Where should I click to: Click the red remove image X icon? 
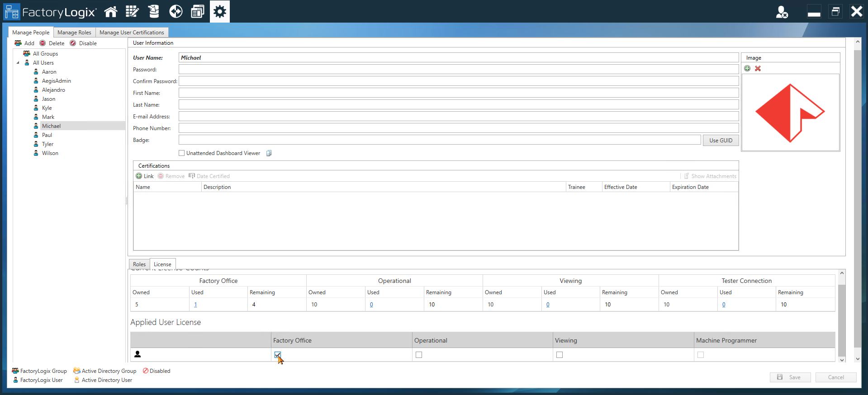758,69
